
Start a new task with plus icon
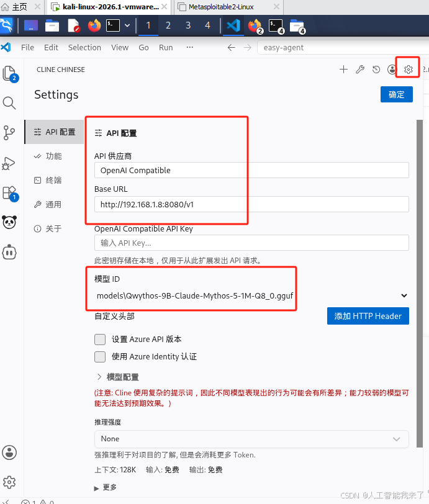343,69
